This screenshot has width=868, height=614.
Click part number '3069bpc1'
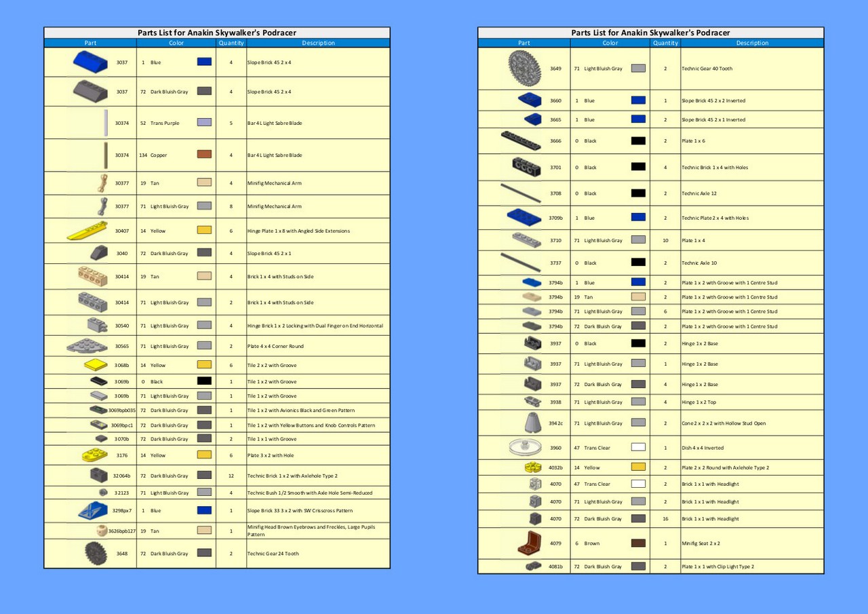tap(122, 425)
